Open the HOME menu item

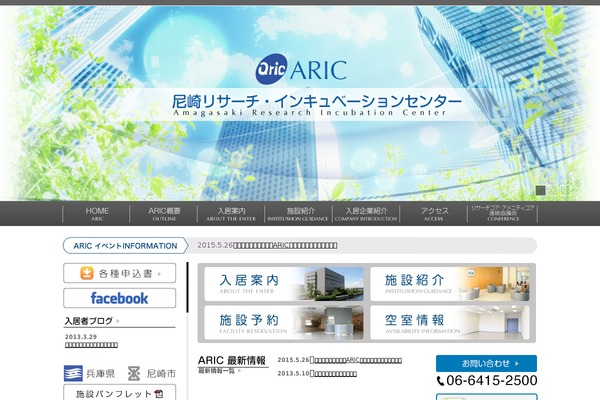97,214
